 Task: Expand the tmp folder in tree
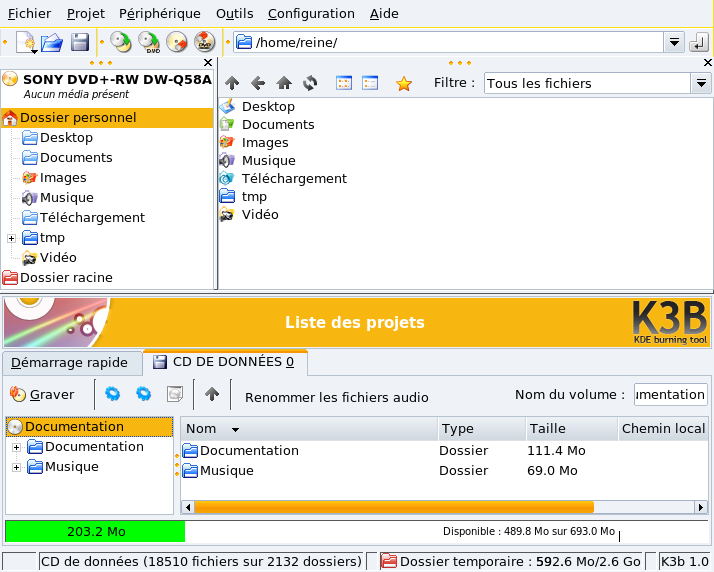click(x=11, y=238)
